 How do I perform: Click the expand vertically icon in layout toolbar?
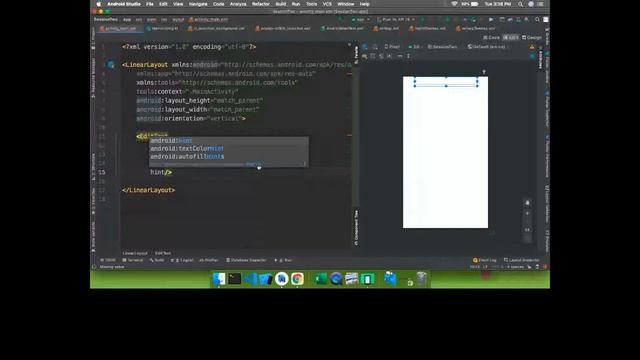408,56
